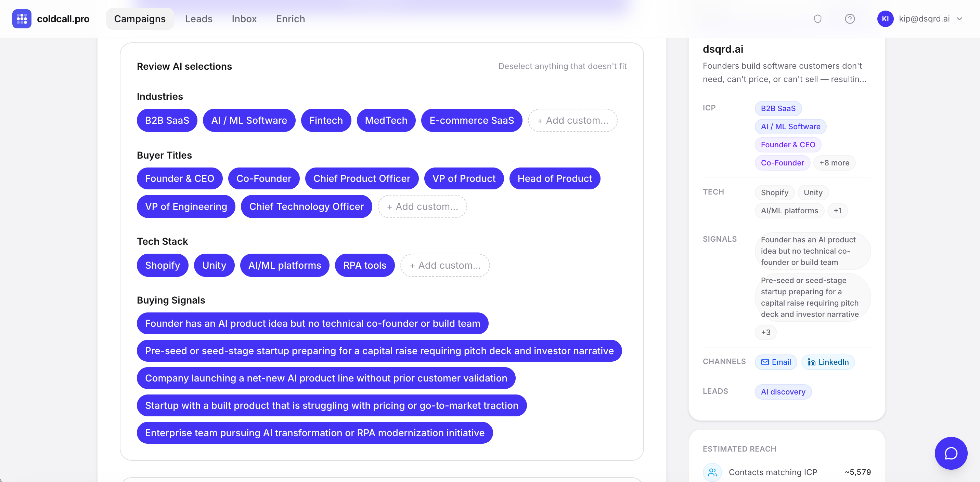
Task: Expand the +3 hidden signals
Action: pyautogui.click(x=766, y=332)
